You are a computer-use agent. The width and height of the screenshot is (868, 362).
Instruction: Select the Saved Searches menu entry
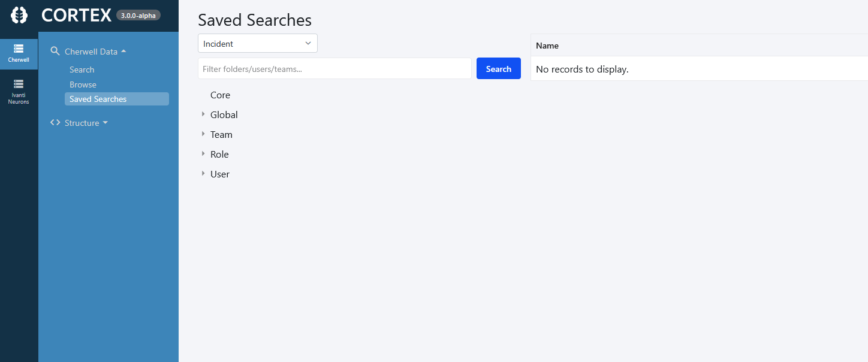tap(98, 98)
